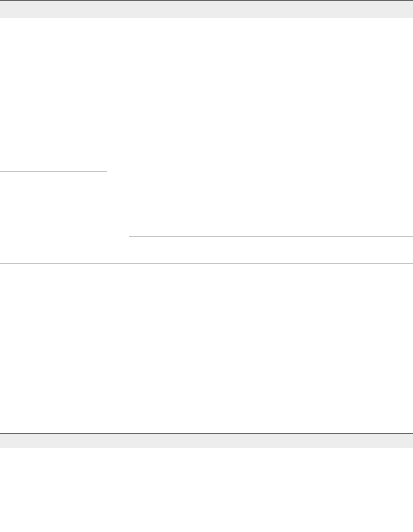Click the tall left cell in the second row

click(53, 134)
